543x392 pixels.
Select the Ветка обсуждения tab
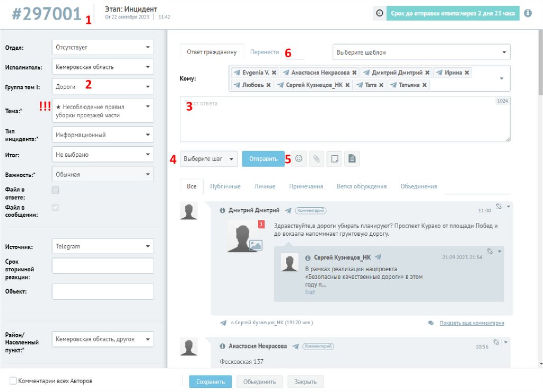tap(362, 186)
